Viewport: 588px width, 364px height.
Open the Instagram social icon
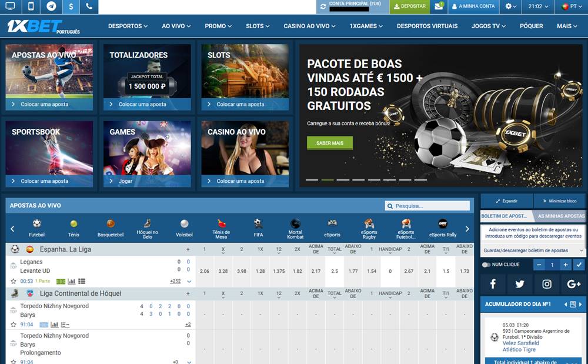click(547, 284)
